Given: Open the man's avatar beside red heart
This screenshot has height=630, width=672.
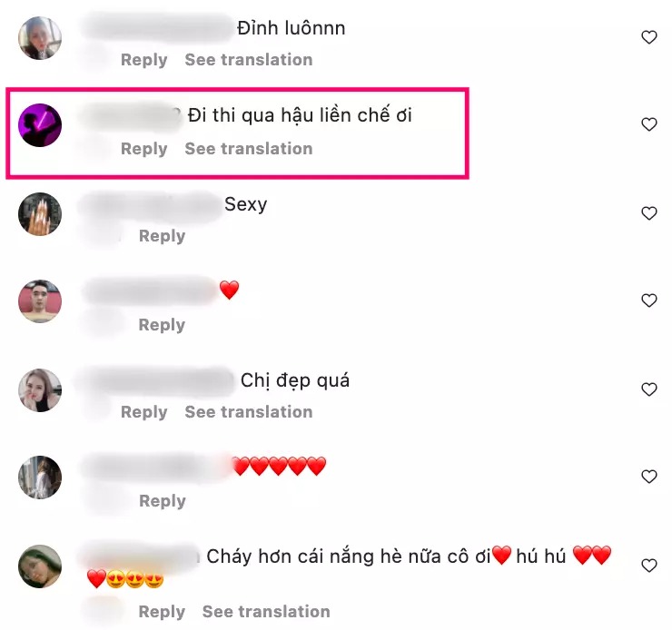Looking at the screenshot, I should (x=40, y=301).
